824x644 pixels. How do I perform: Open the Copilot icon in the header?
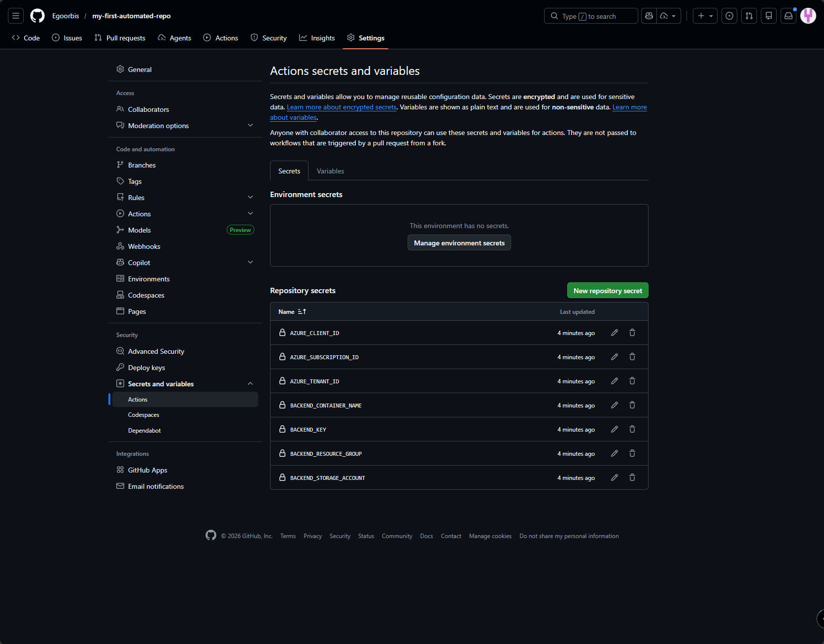(649, 15)
